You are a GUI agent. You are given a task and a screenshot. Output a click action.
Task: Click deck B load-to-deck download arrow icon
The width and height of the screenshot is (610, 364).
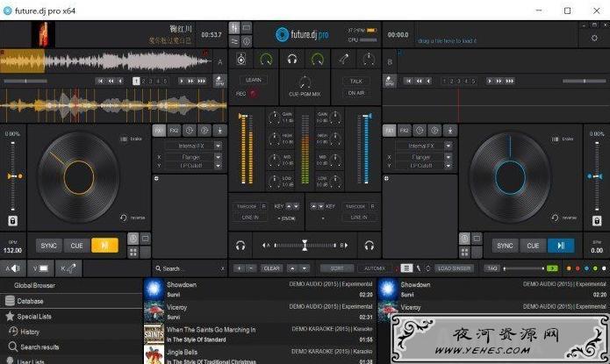tap(450, 131)
